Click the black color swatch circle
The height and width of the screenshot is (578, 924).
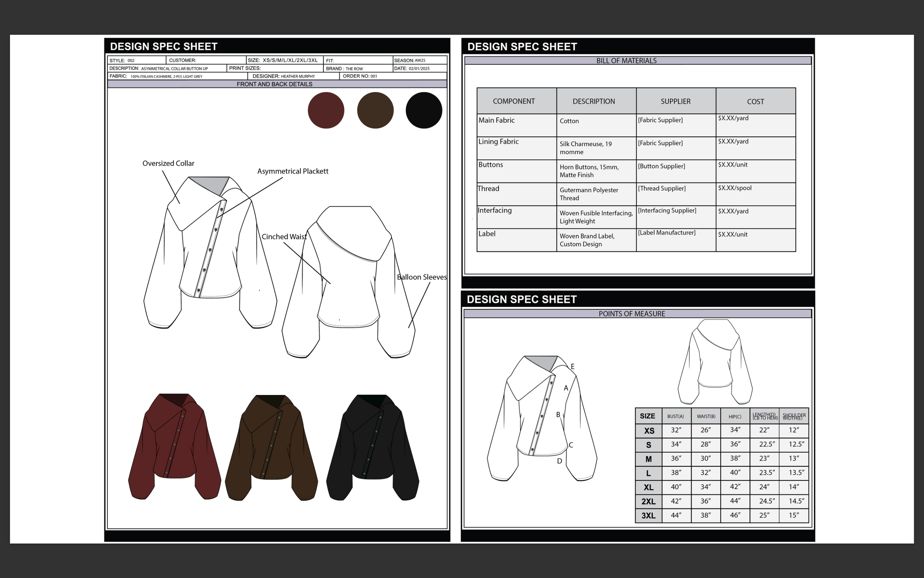coord(424,111)
